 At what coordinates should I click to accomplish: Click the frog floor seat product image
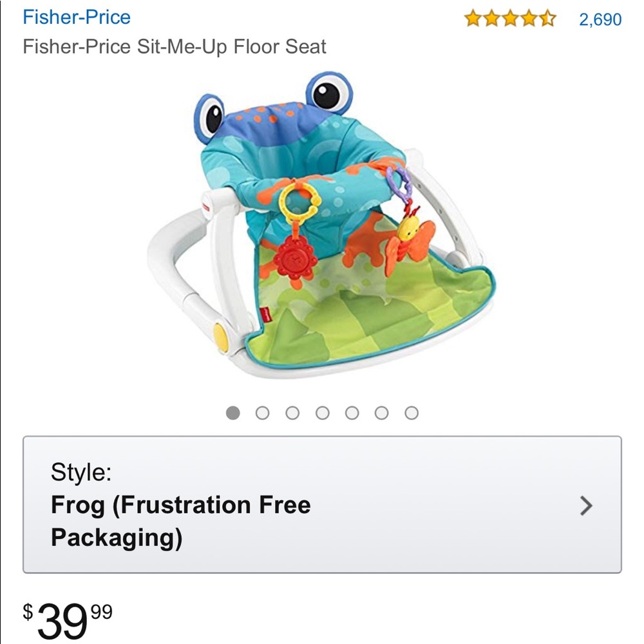(x=322, y=225)
